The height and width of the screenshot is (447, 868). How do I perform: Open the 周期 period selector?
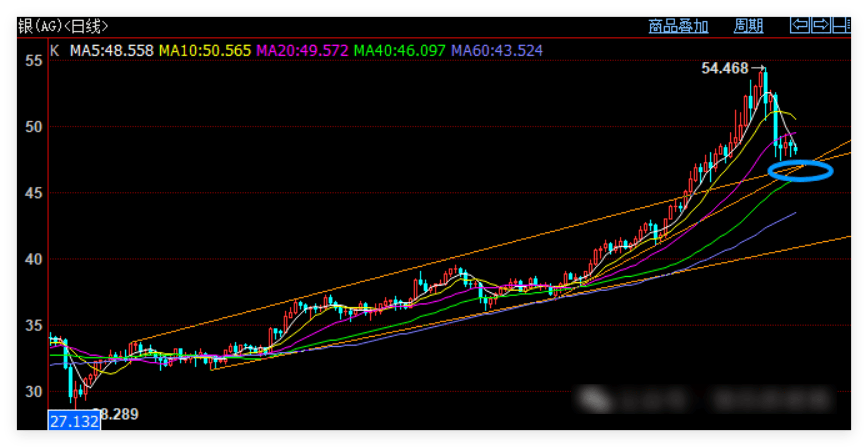tap(748, 26)
